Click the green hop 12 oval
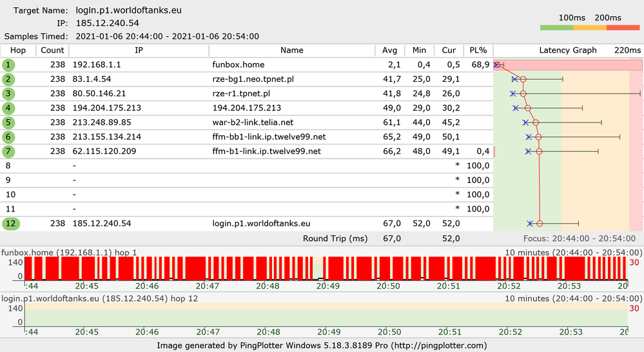Screen dimensions: 644x352 [x=11, y=224]
